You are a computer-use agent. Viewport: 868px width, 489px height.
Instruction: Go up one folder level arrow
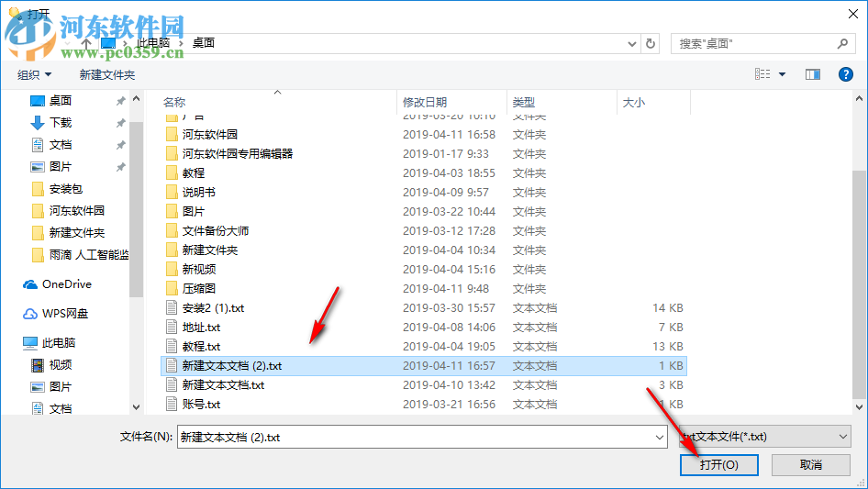coord(86,43)
